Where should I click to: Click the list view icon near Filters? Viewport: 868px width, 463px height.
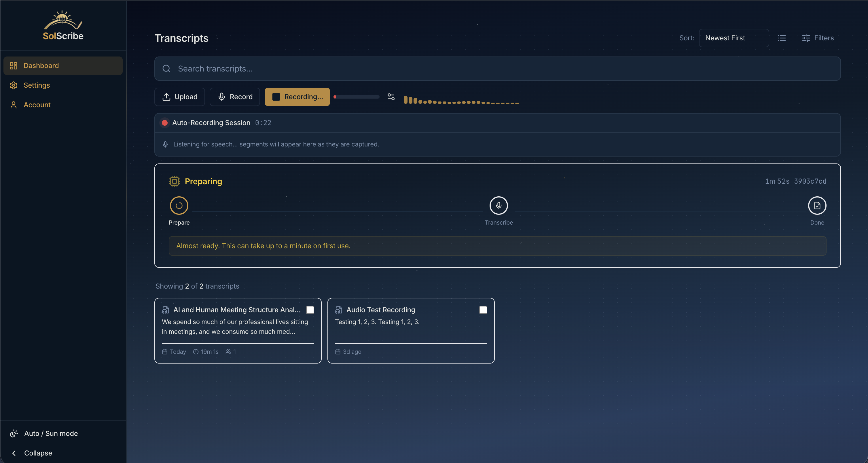782,38
